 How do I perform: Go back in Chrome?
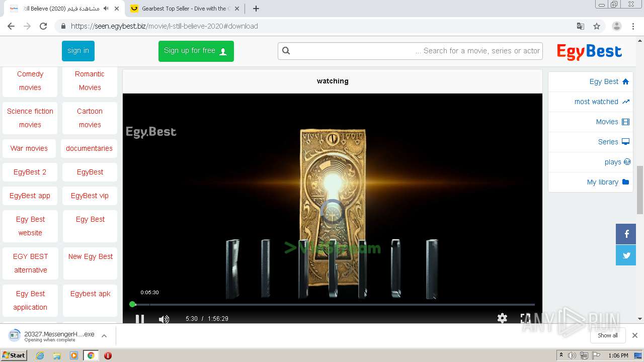tap(11, 26)
